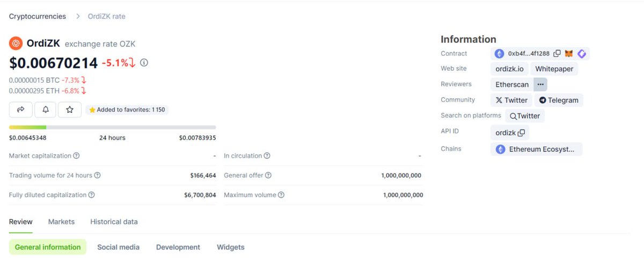Open Ethereum Ecosystem chains chip
The width and height of the screenshot is (644, 261).
tap(536, 149)
